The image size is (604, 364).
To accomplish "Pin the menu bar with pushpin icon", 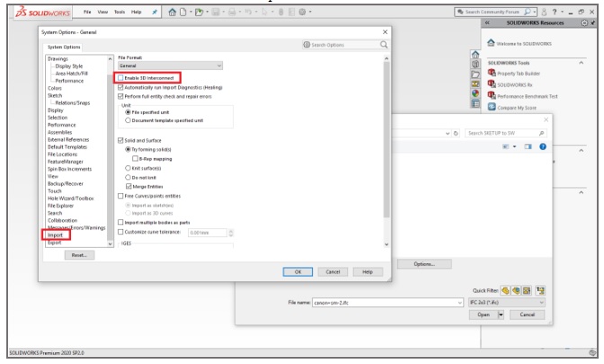I will 155,12.
